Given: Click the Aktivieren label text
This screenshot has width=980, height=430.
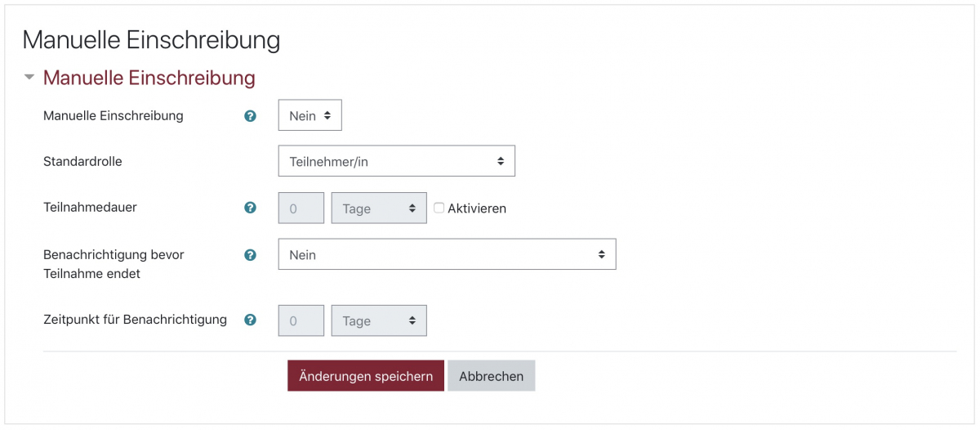Looking at the screenshot, I should click(x=477, y=208).
